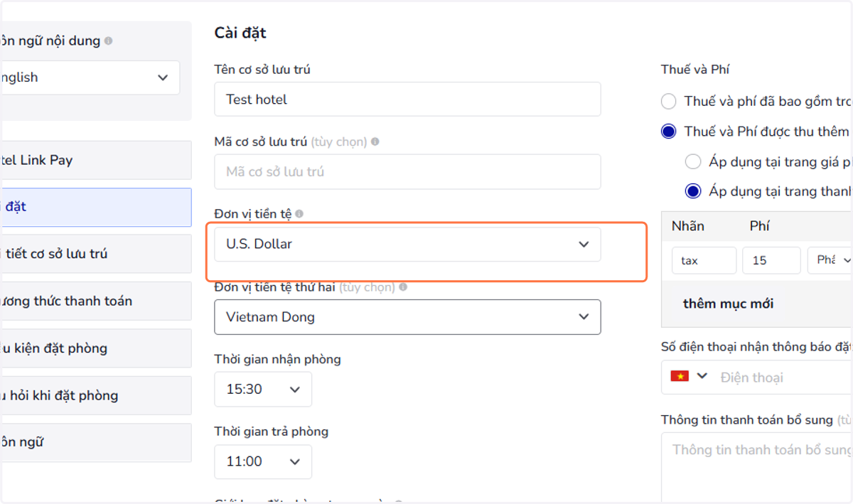
Task: Open the English content language dropdown
Action: 90,77
